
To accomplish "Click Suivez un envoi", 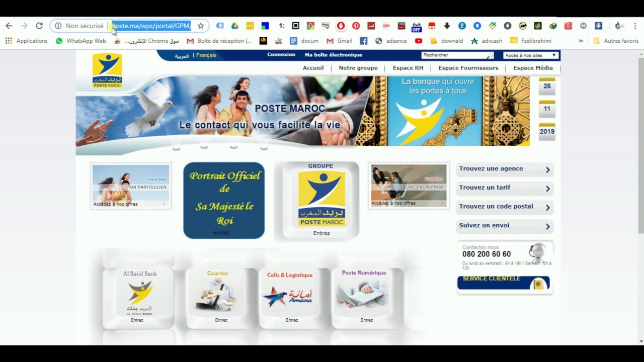I will [505, 226].
